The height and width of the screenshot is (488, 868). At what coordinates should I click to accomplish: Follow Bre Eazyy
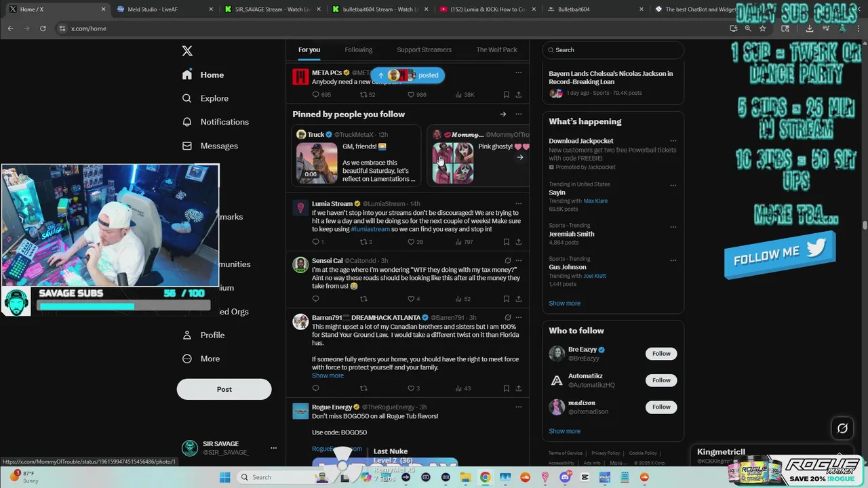[x=661, y=353]
